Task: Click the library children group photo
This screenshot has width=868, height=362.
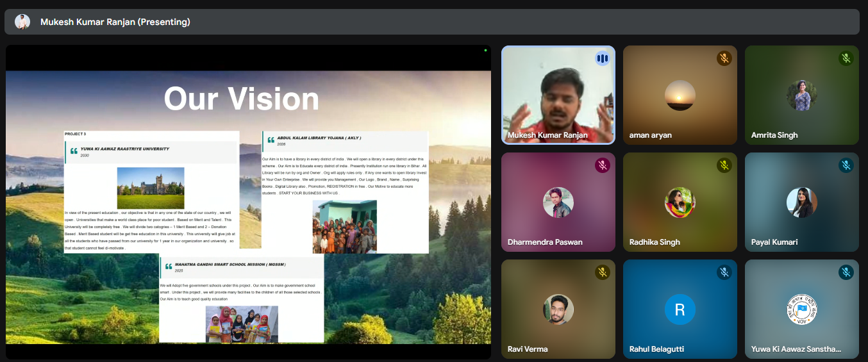Action: pyautogui.click(x=345, y=227)
